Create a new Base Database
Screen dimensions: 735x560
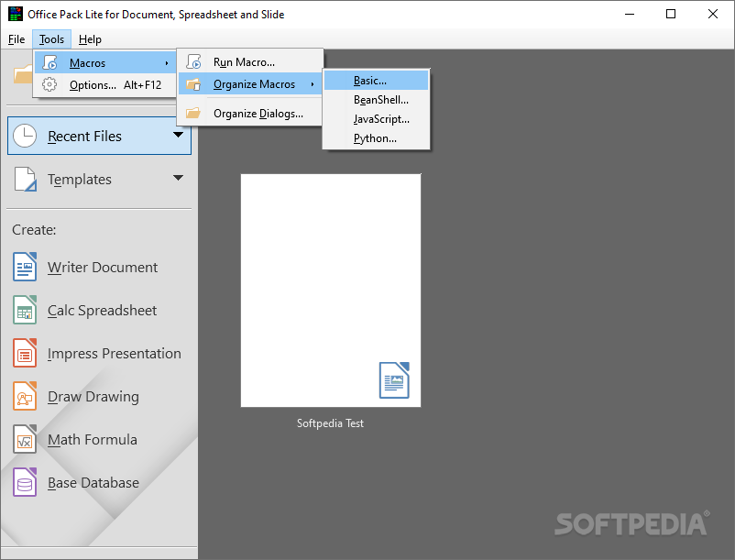(99, 482)
